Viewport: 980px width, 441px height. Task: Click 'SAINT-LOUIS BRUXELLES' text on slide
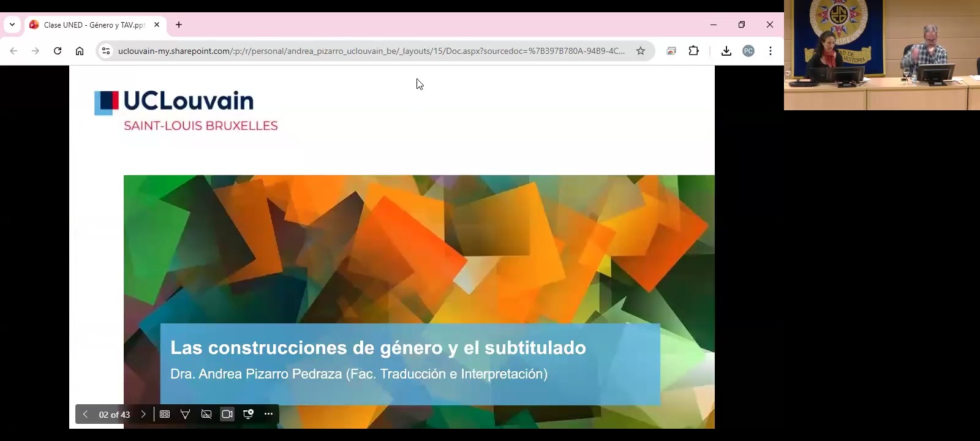tap(201, 126)
